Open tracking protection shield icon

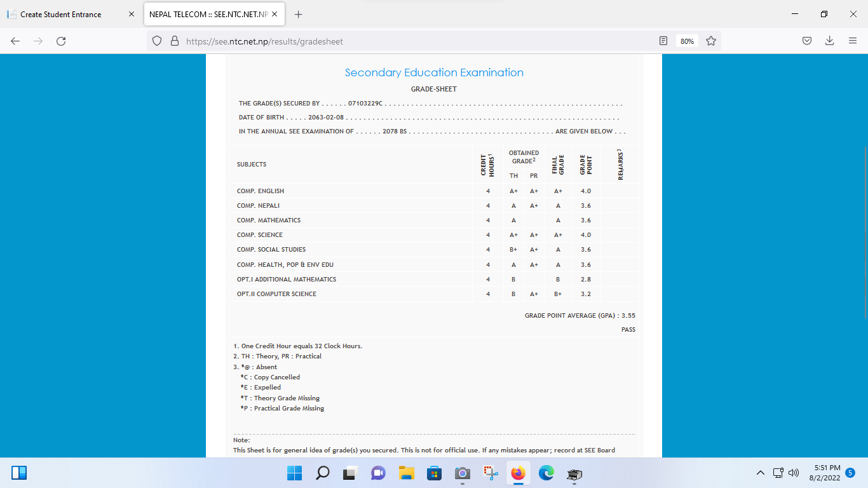[x=158, y=41]
